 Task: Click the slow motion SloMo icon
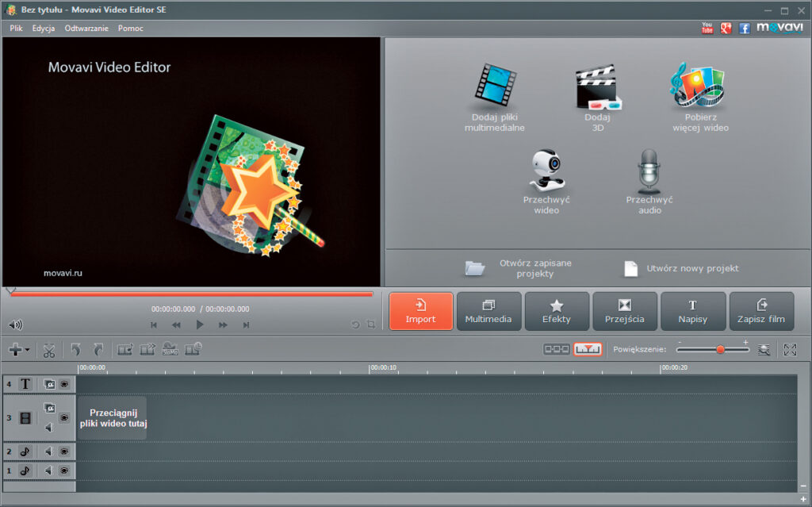170,349
